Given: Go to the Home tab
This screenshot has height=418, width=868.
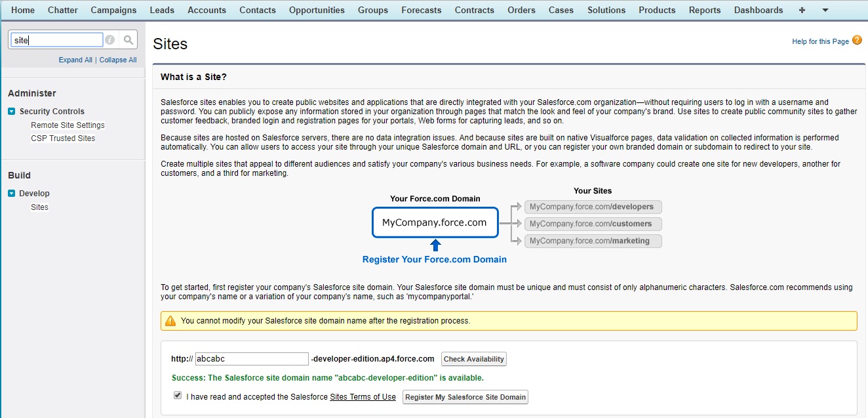Looking at the screenshot, I should coord(22,10).
